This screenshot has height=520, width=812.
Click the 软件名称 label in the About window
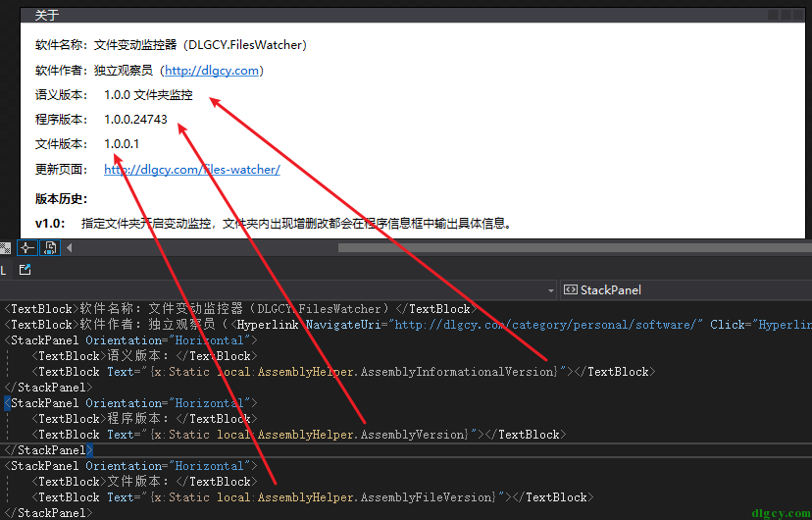(x=62, y=45)
